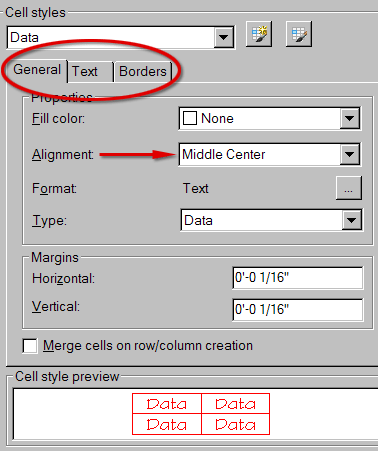Click the Merge cells on row/column creation label
The width and height of the screenshot is (378, 451).
148,346
